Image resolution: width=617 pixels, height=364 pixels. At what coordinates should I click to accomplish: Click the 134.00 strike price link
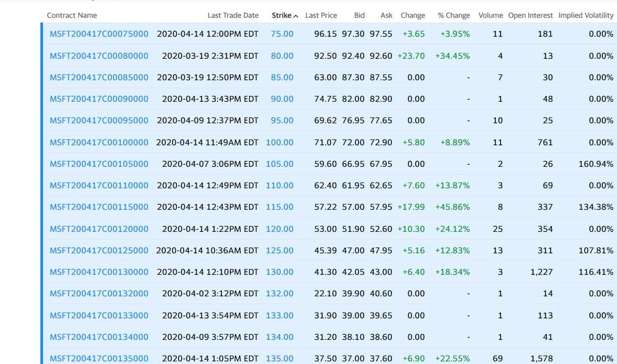point(280,337)
